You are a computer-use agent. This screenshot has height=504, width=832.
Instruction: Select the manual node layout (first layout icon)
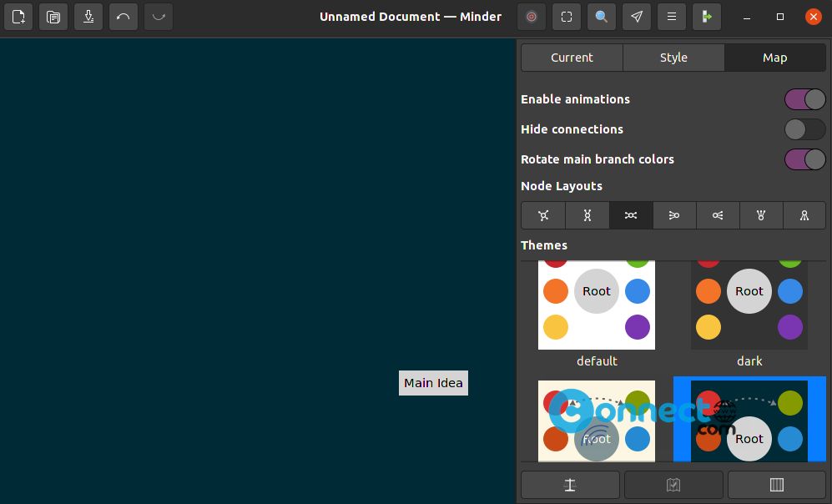point(543,215)
